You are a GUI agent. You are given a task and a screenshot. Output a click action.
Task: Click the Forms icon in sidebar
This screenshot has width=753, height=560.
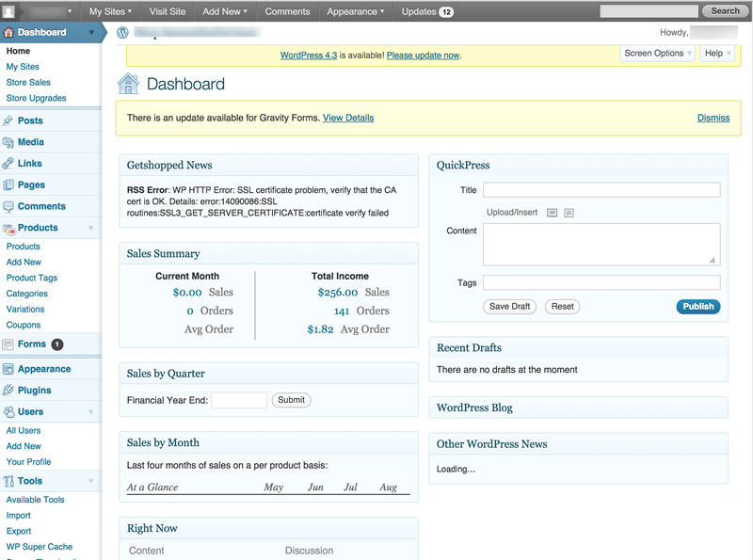[8, 344]
